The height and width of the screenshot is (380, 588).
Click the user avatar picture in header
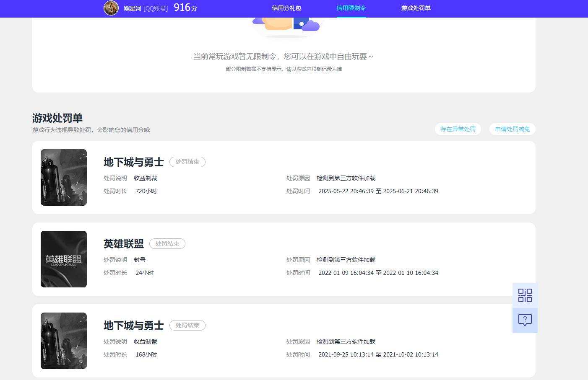(111, 8)
